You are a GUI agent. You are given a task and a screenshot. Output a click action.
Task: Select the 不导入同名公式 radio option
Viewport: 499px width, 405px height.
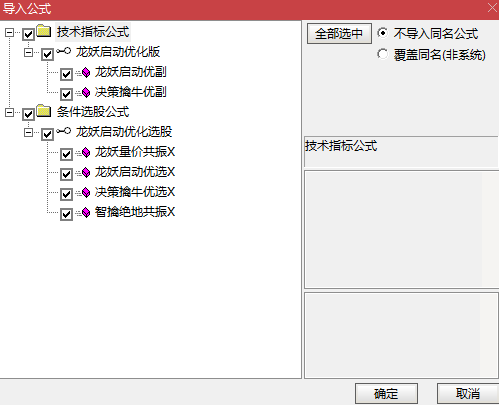383,33
